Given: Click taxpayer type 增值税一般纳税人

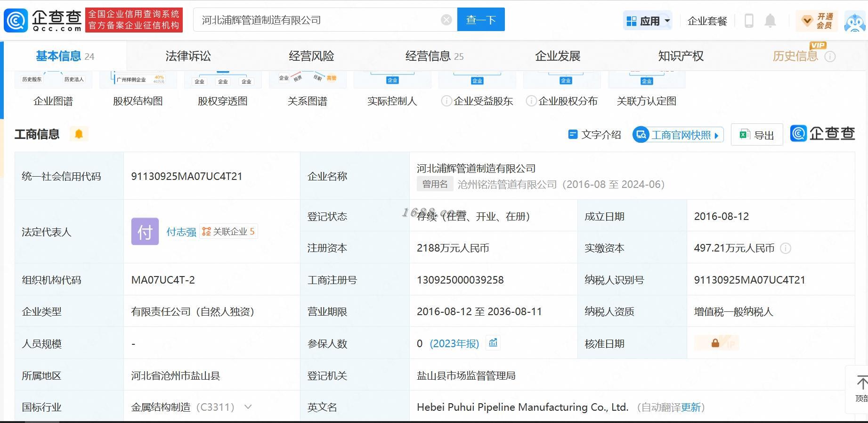Looking at the screenshot, I should pos(733,312).
